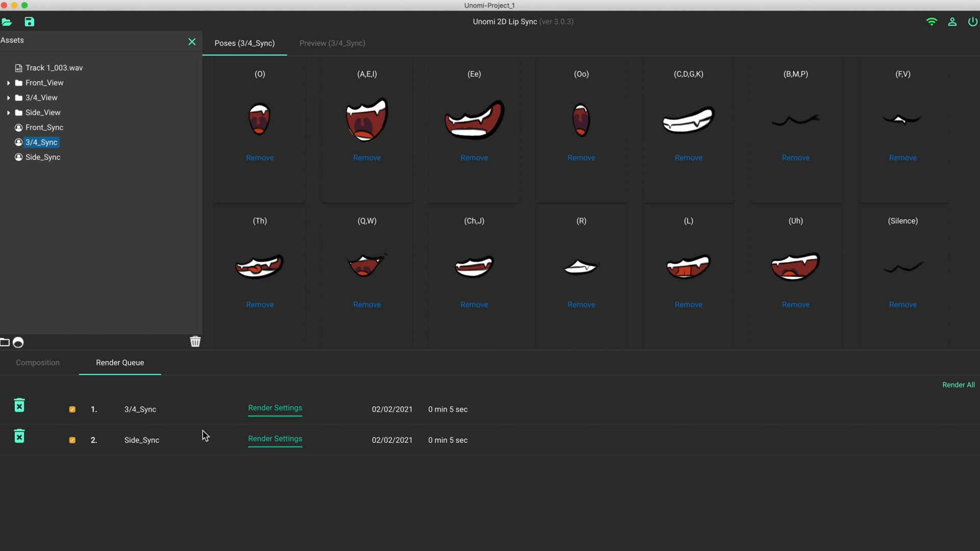This screenshot has height=551, width=980.
Task: Click the wifi connection status icon
Action: [932, 22]
